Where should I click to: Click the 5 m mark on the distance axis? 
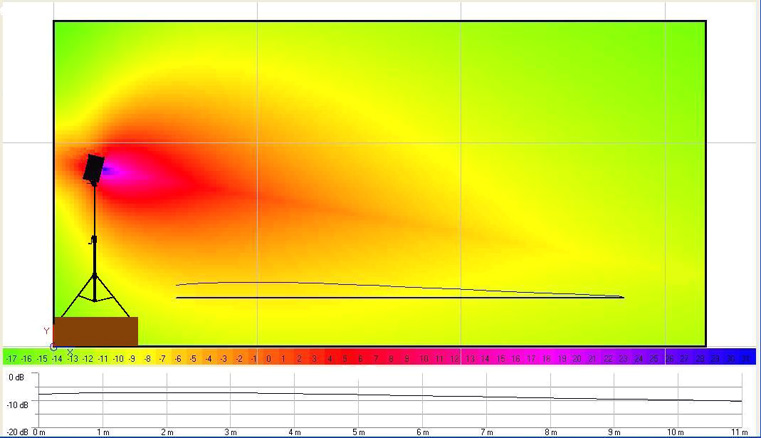(357, 432)
